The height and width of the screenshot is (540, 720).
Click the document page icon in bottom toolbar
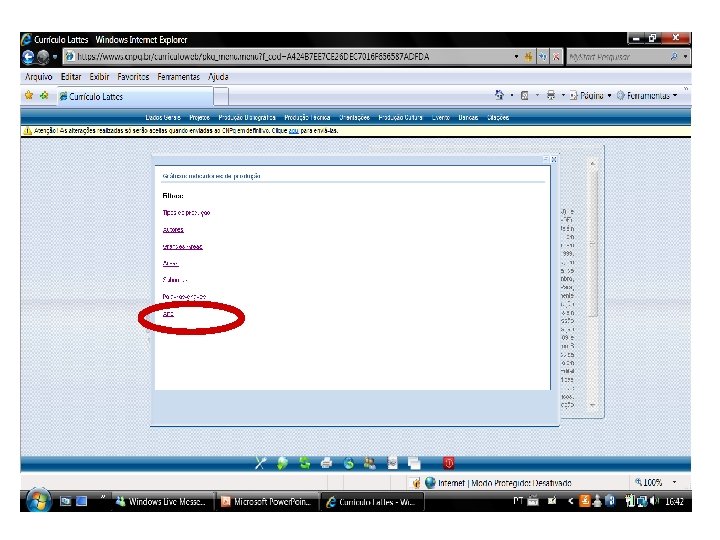click(x=392, y=463)
